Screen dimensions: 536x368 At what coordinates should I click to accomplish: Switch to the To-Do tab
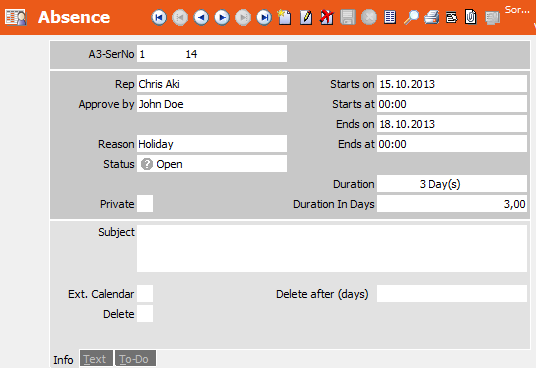coord(135,359)
